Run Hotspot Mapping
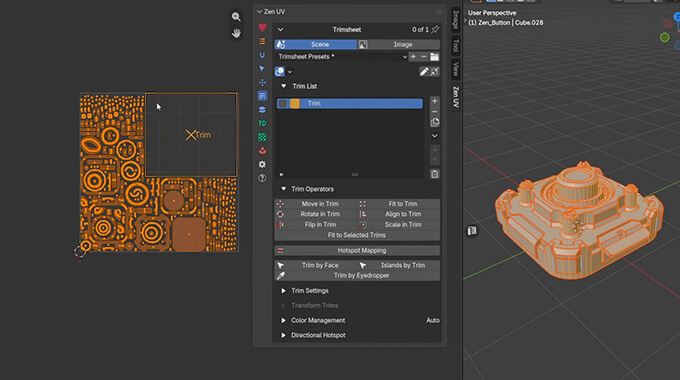680x380 pixels. click(357, 251)
